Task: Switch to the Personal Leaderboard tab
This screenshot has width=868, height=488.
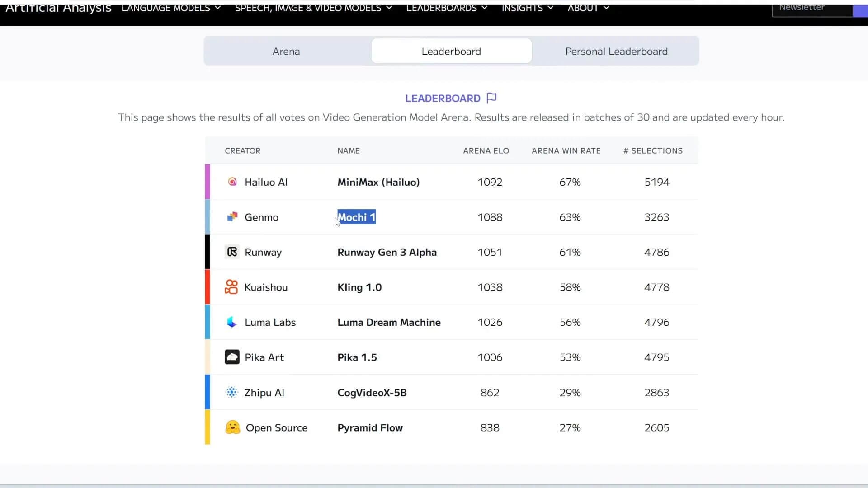Action: pyautogui.click(x=616, y=52)
